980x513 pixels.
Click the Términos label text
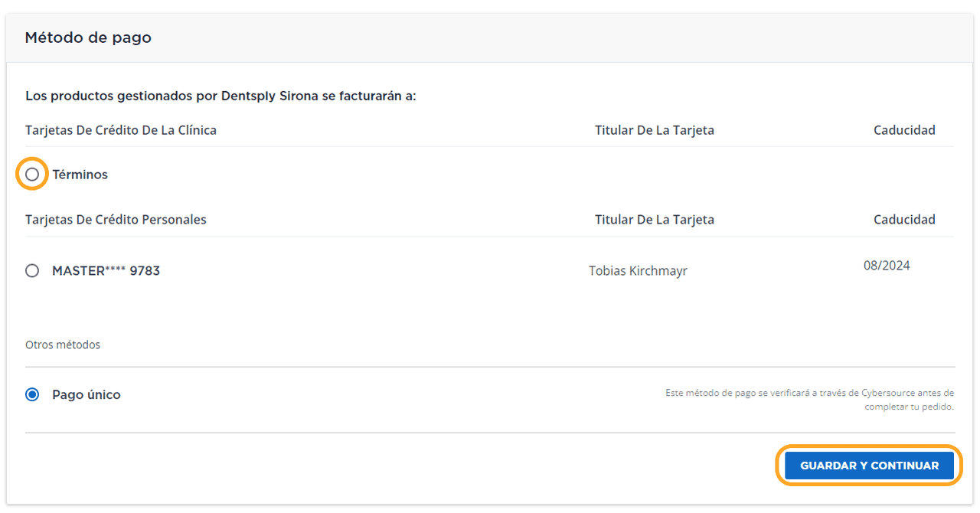[80, 175]
